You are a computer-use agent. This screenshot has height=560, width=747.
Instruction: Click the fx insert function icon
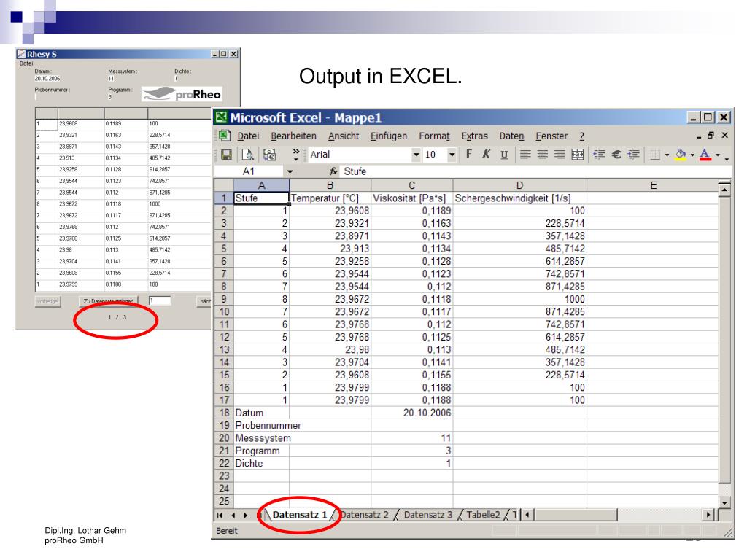[x=333, y=171]
